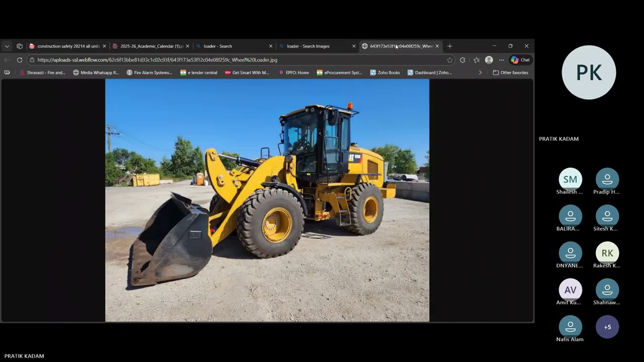This screenshot has height=362, width=644.
Task: Open the tab actions menu icon
Action: (20, 46)
